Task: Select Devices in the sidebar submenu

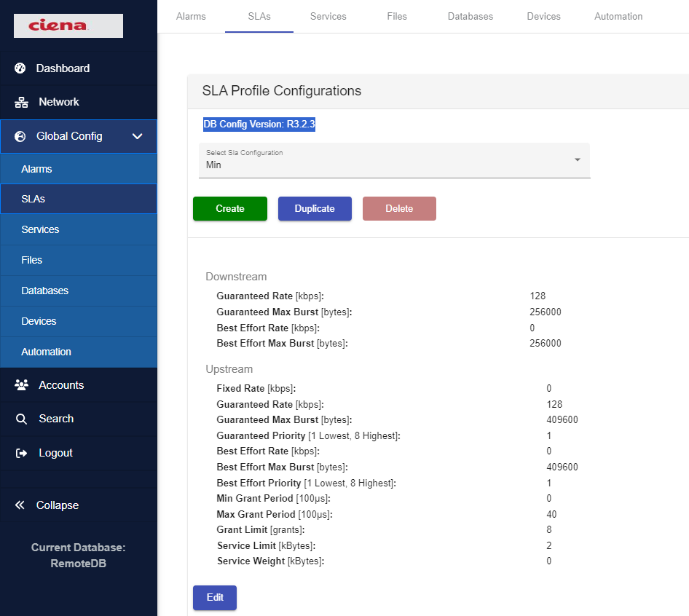Action: 79,321
